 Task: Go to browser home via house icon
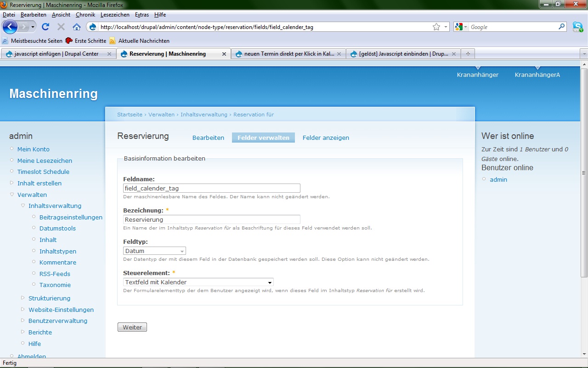77,27
